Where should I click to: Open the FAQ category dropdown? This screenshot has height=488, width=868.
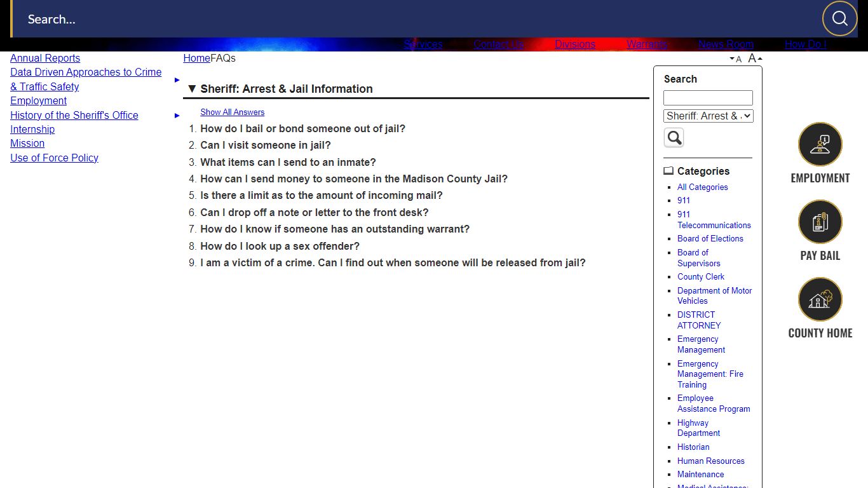[709, 116]
